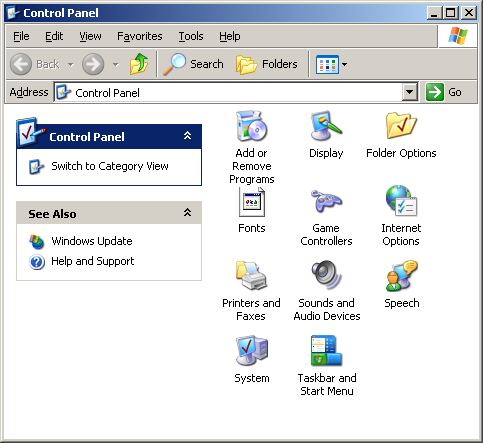Switch to Category View

[110, 166]
